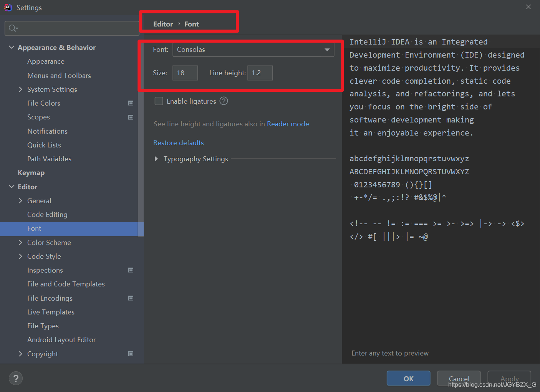
Task: Close the Settings dialog
Action: coord(528,7)
